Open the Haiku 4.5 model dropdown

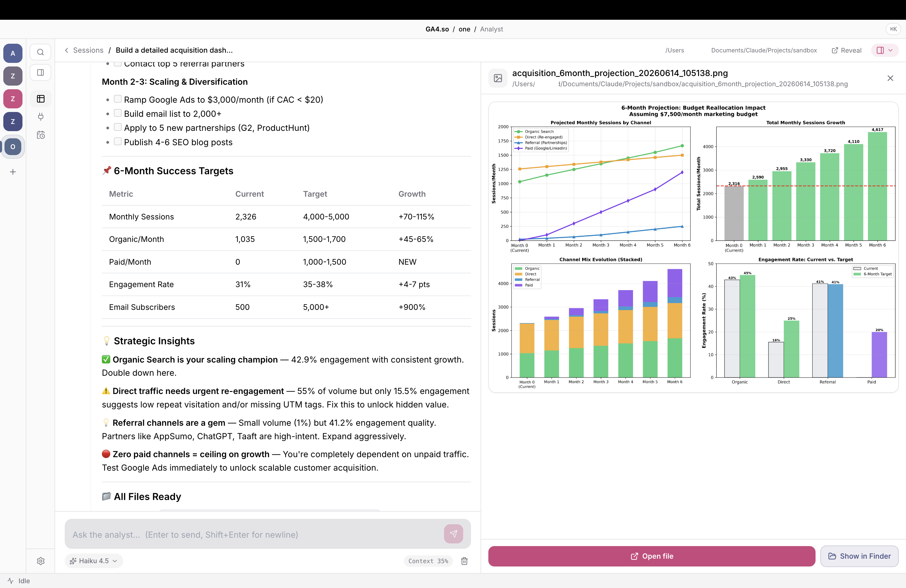tap(94, 561)
